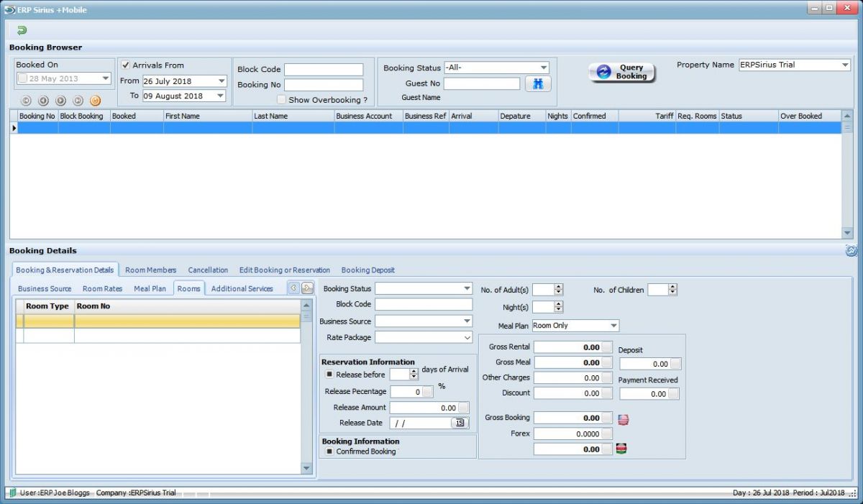
Task: Click the calculator button in Other Charges field
Action: coord(607,378)
